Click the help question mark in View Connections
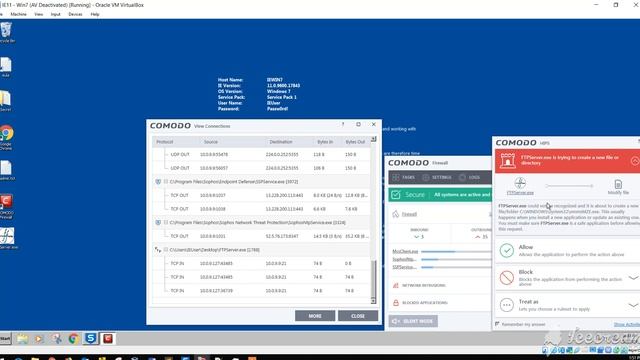Screen dimensions: 640x360 [x=343, y=124]
